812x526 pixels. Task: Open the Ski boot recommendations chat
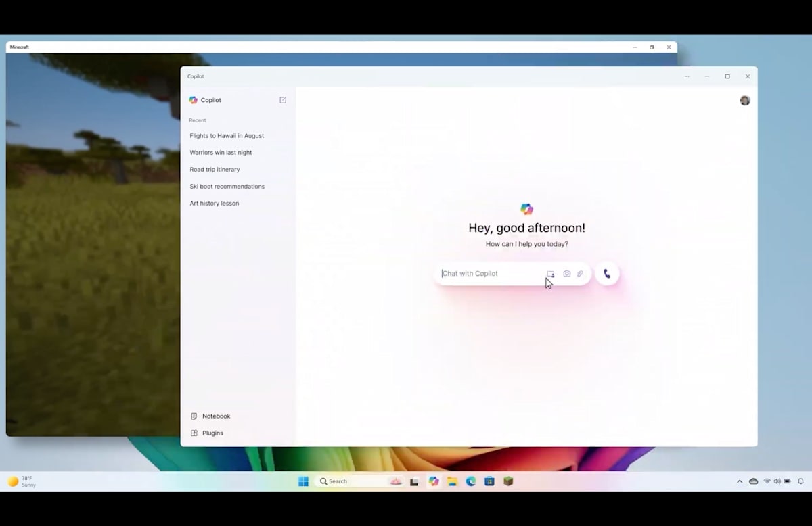coord(227,187)
